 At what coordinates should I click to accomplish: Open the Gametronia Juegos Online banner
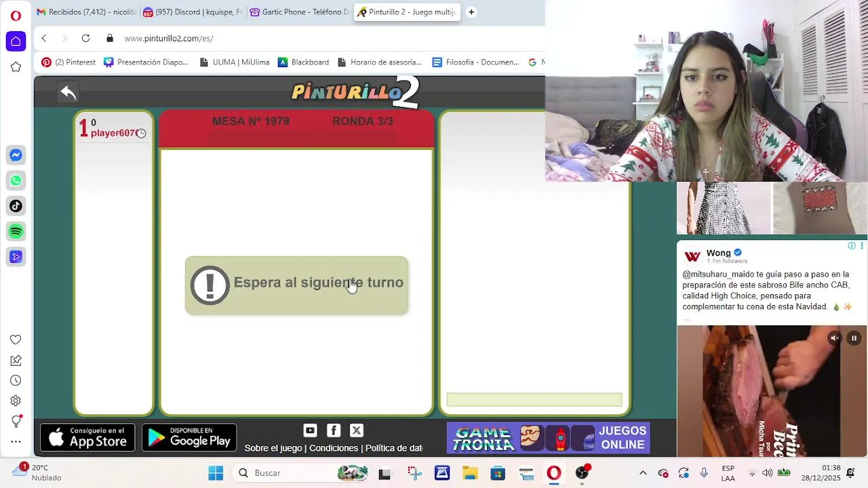[549, 438]
